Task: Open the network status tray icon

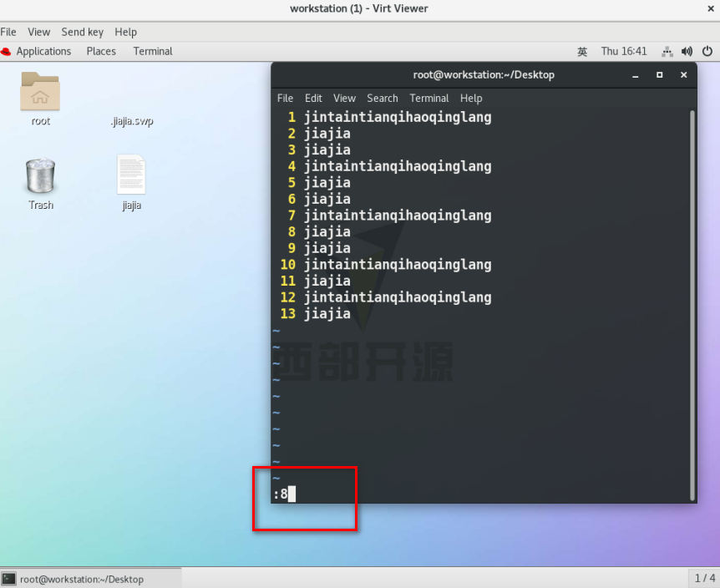Action: tap(667, 52)
